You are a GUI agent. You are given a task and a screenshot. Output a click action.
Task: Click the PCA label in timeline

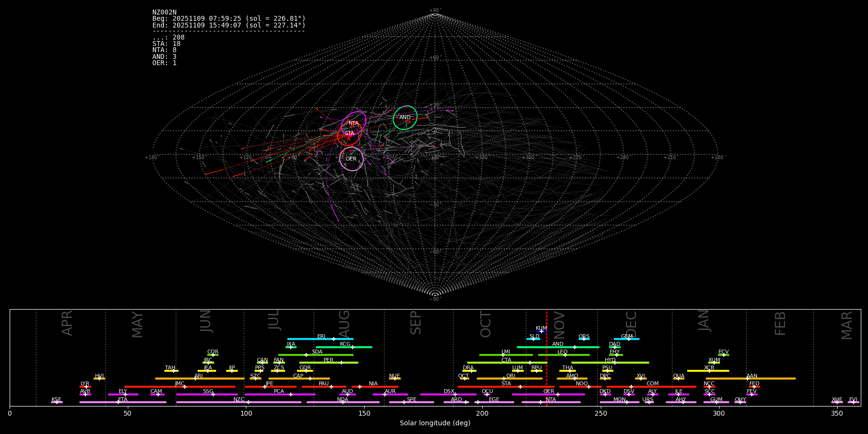click(x=279, y=392)
